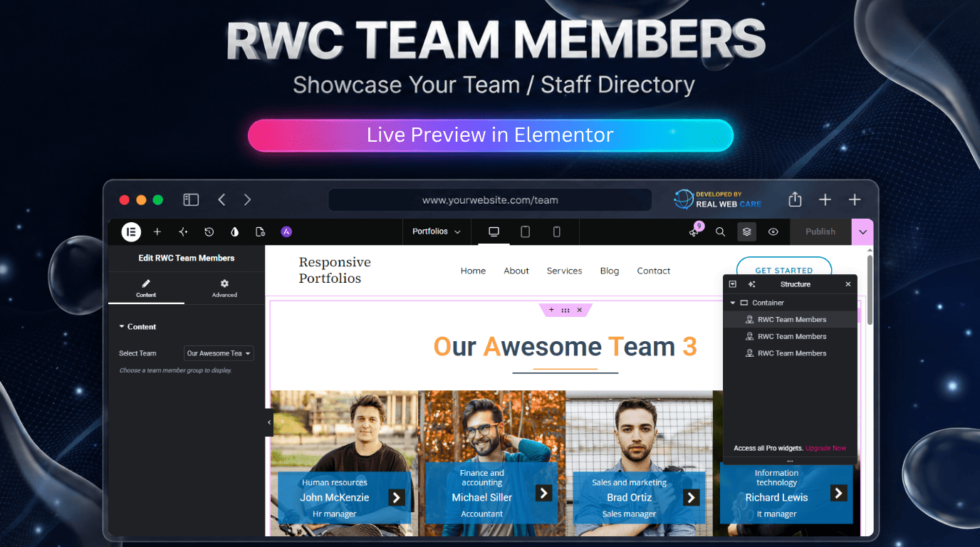Open the Publish options arrow
The image size is (980, 547).
(862, 231)
